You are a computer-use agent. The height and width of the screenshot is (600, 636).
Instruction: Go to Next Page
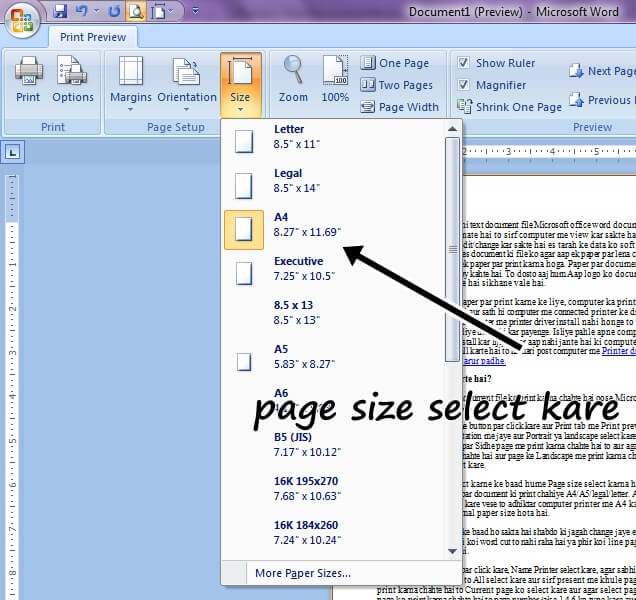click(x=602, y=71)
